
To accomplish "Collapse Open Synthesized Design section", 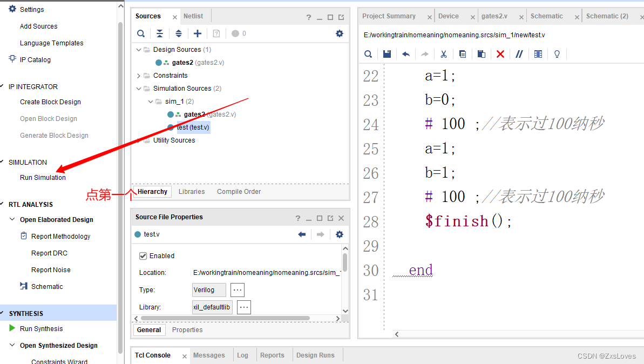I will coord(12,345).
